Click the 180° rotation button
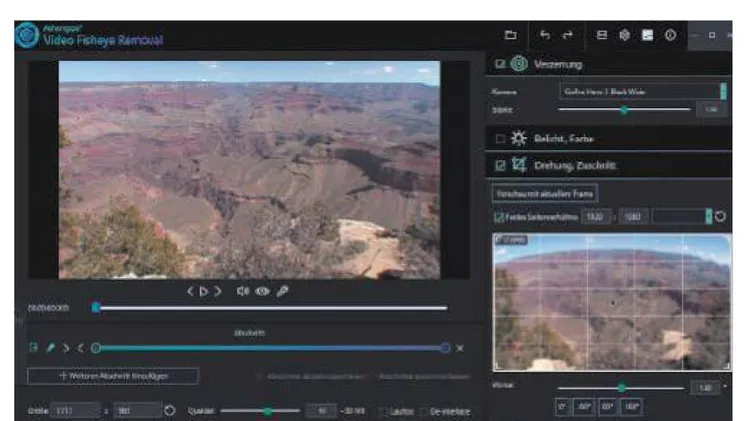This screenshot has width=750, height=421. 631,407
